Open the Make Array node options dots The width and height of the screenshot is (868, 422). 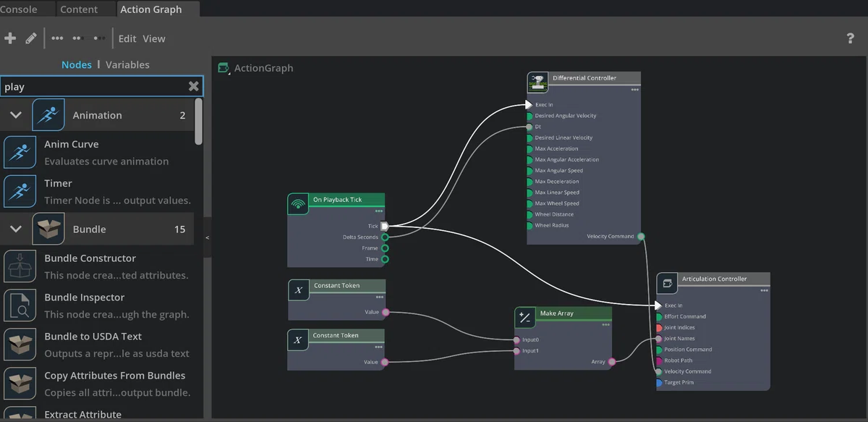[x=606, y=324]
